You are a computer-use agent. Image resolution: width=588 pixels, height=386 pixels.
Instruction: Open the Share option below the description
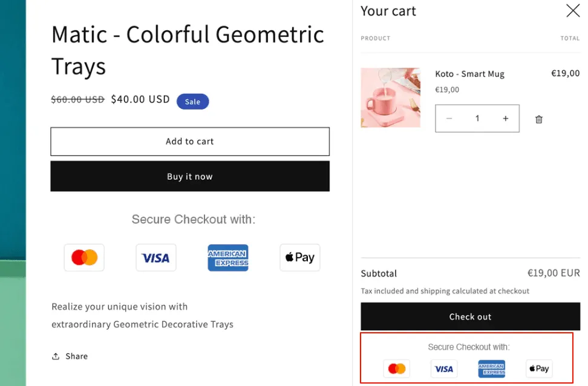tap(70, 356)
